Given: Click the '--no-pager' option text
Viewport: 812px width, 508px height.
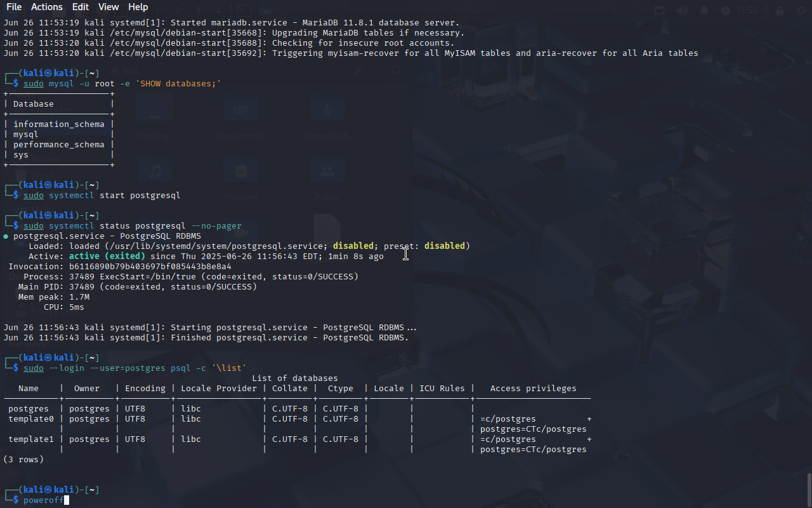Looking at the screenshot, I should click(216, 226).
